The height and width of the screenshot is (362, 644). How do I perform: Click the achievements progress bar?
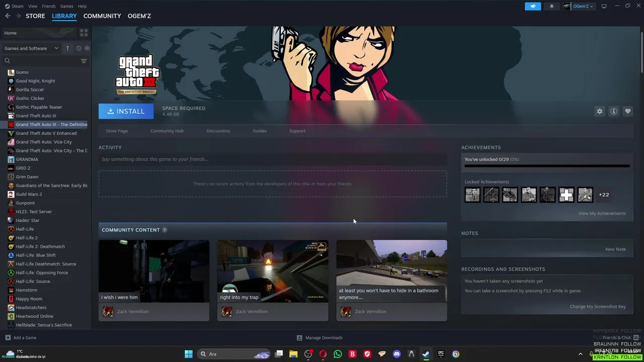[547, 166]
